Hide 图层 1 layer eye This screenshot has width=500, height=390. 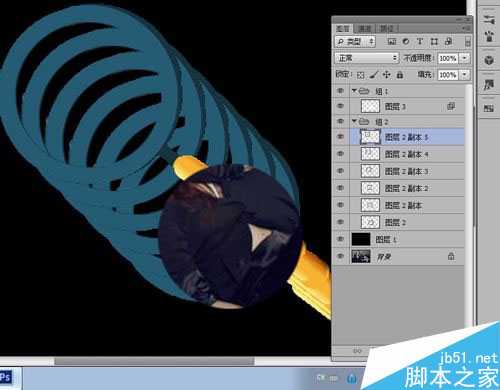tap(340, 239)
